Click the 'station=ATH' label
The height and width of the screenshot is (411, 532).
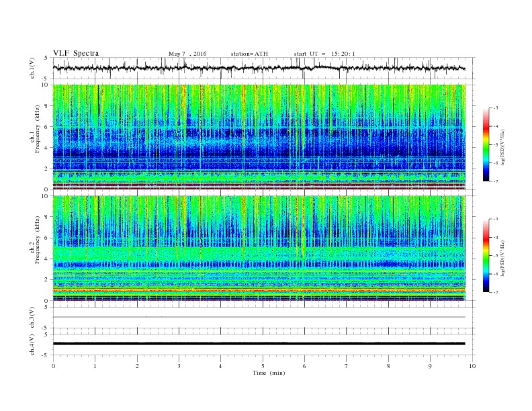point(249,54)
